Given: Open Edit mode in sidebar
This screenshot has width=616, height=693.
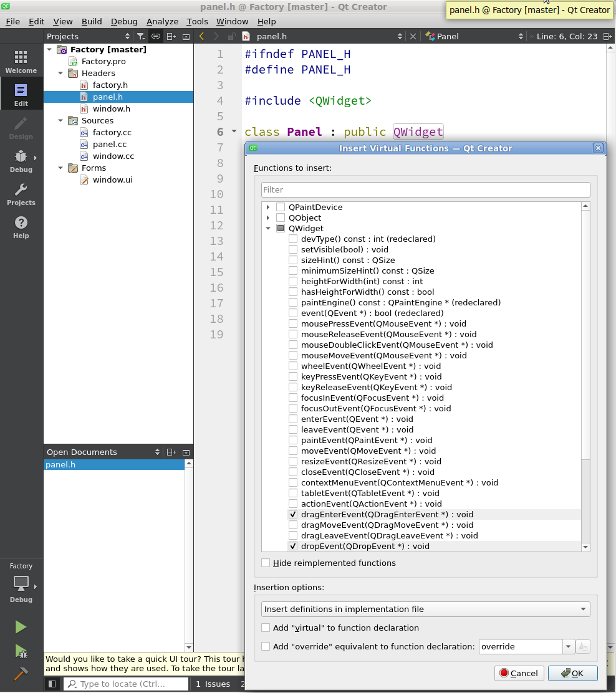Looking at the screenshot, I should pyautogui.click(x=21, y=94).
